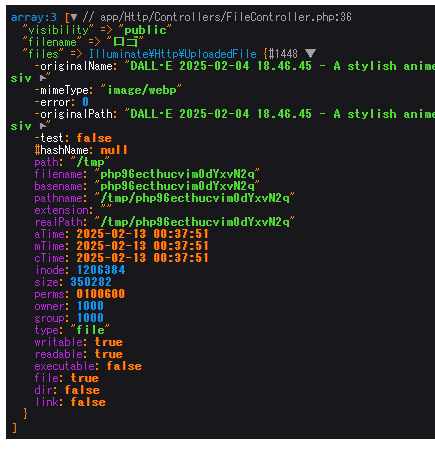Select the inode property label
435x453 pixels.
[x=50, y=270]
